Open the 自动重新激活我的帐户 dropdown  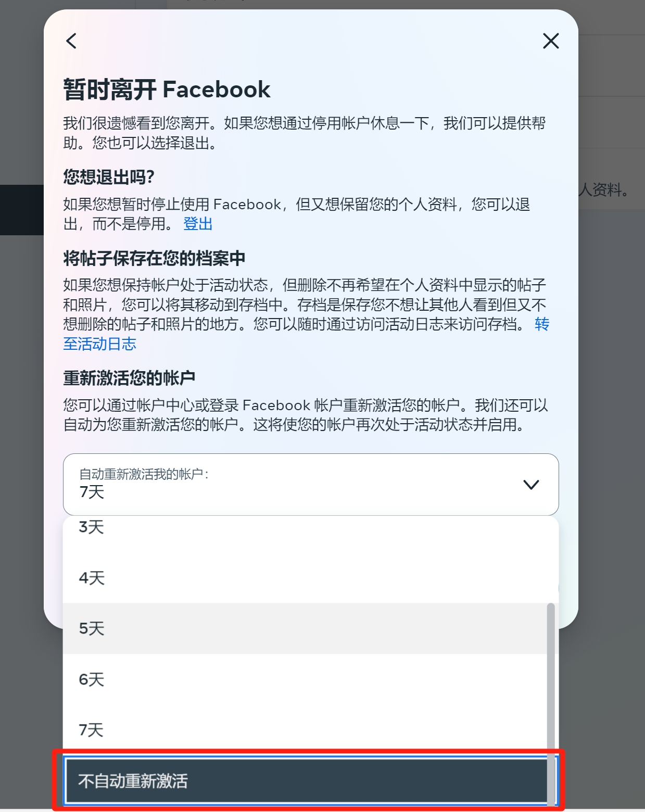pos(311,485)
